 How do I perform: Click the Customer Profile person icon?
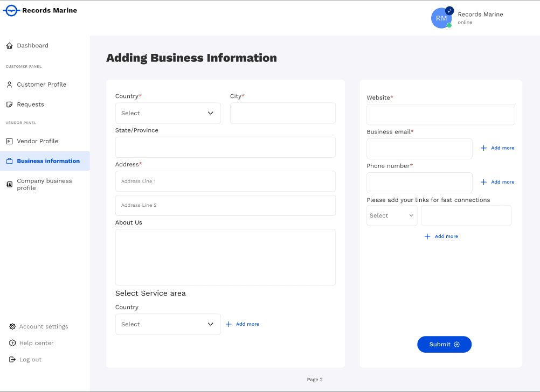coord(9,85)
